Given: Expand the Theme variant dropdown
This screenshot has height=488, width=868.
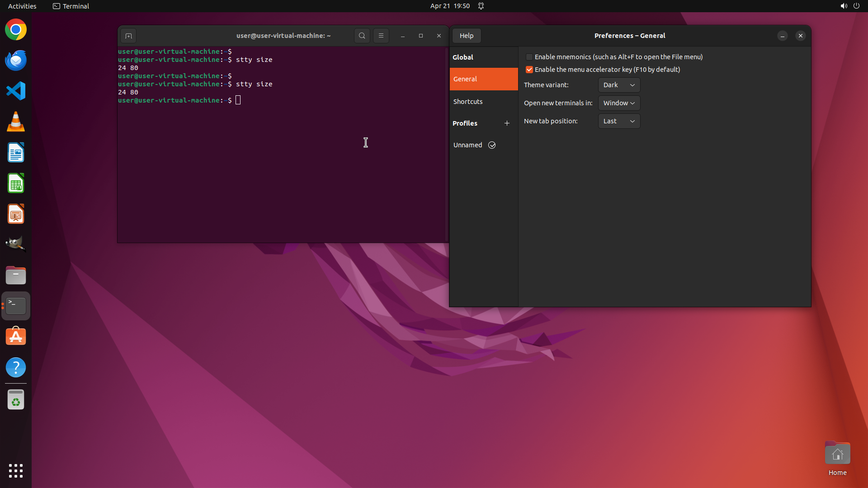Looking at the screenshot, I should point(619,85).
